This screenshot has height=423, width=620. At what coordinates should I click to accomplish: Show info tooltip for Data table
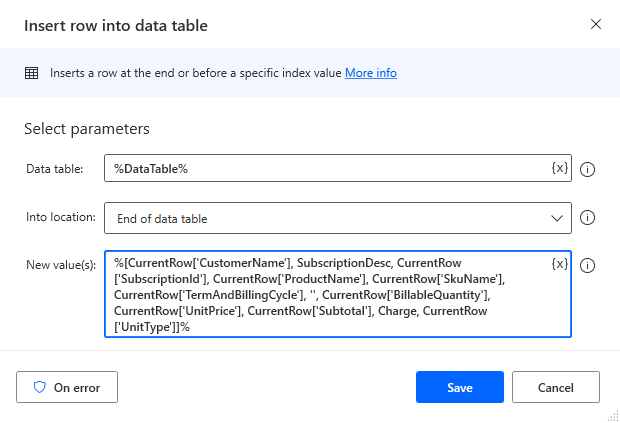coord(587,169)
